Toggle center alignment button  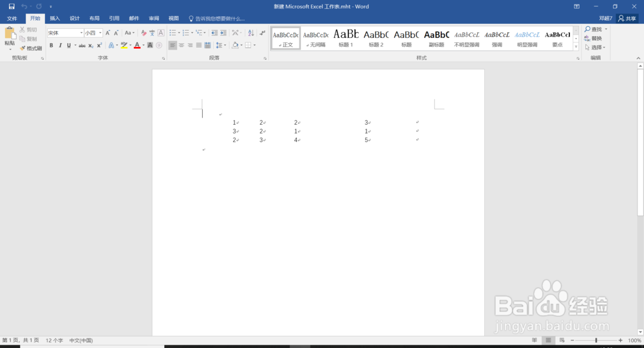coord(181,46)
